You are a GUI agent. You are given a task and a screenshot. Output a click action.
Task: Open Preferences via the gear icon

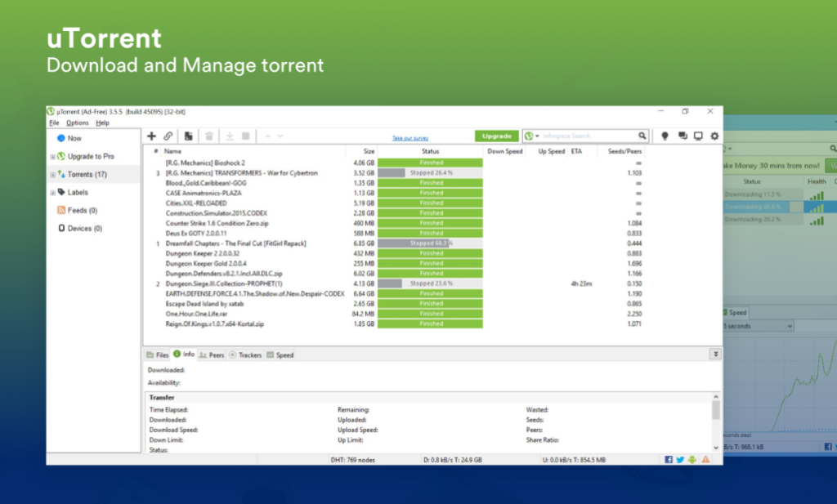[714, 136]
